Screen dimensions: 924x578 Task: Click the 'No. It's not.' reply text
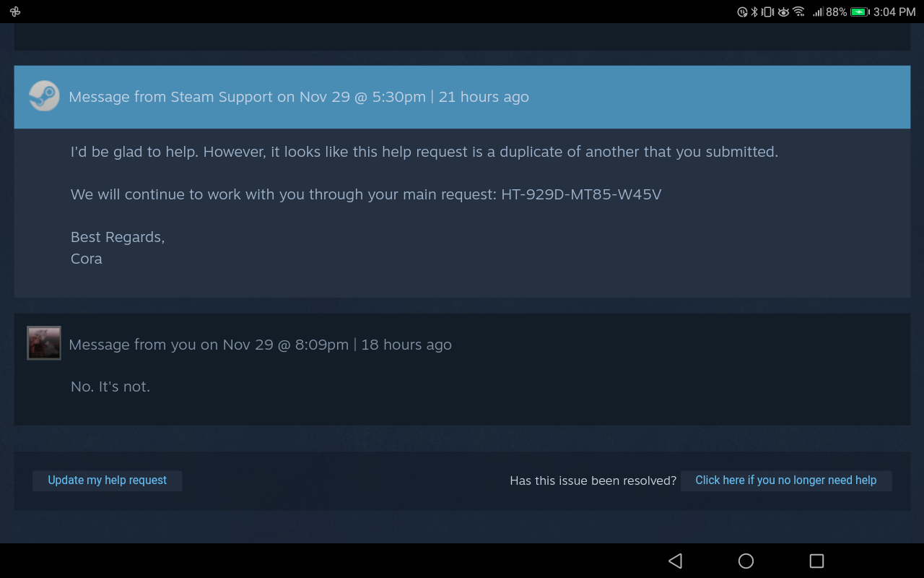pos(110,387)
